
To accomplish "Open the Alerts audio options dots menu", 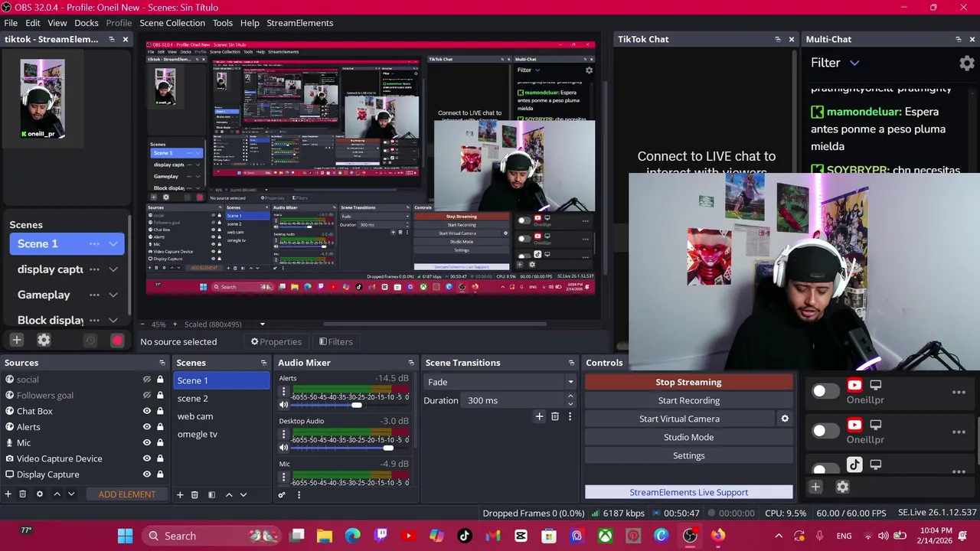I will 284,392.
